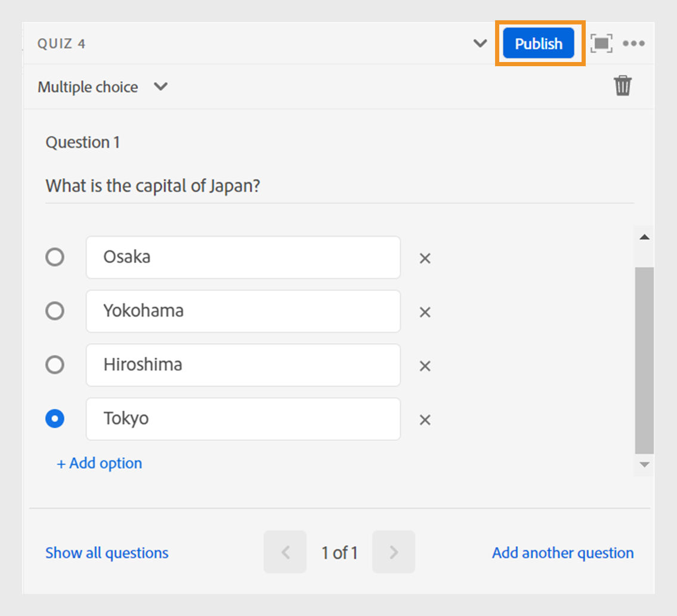Go to next question with right arrow

click(x=394, y=552)
